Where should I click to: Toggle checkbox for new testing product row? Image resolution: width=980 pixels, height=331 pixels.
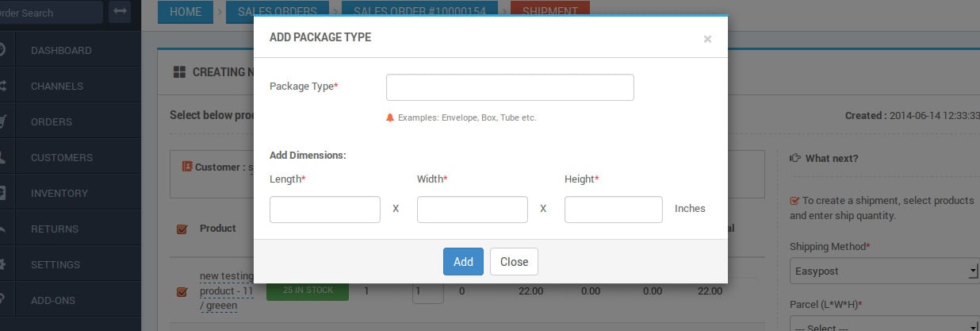click(x=182, y=292)
